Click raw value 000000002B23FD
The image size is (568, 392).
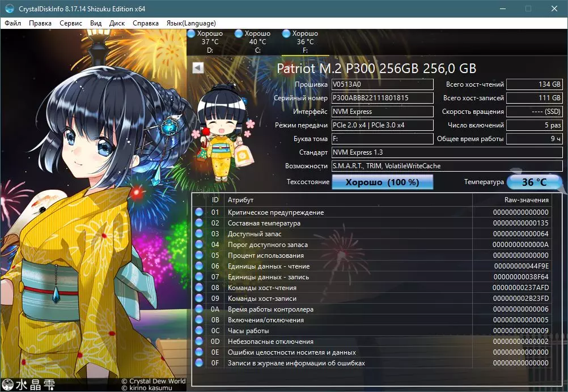(x=521, y=299)
